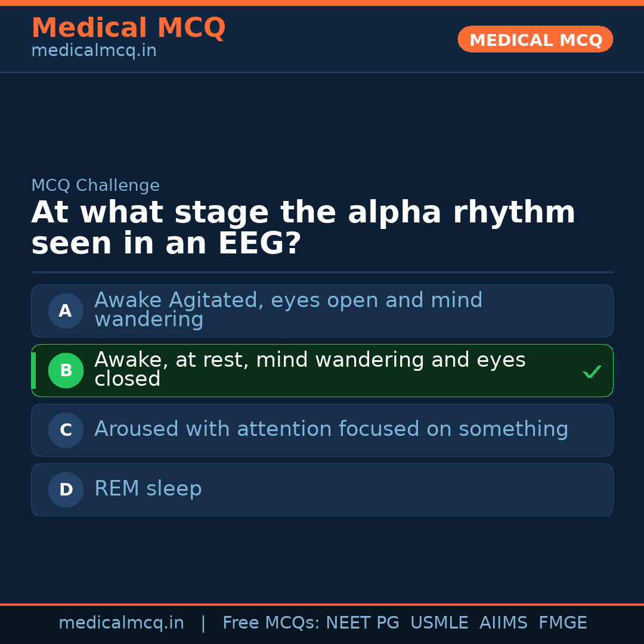Click the 'Free MCQs:' footer text
The image size is (644, 644).
tap(271, 623)
